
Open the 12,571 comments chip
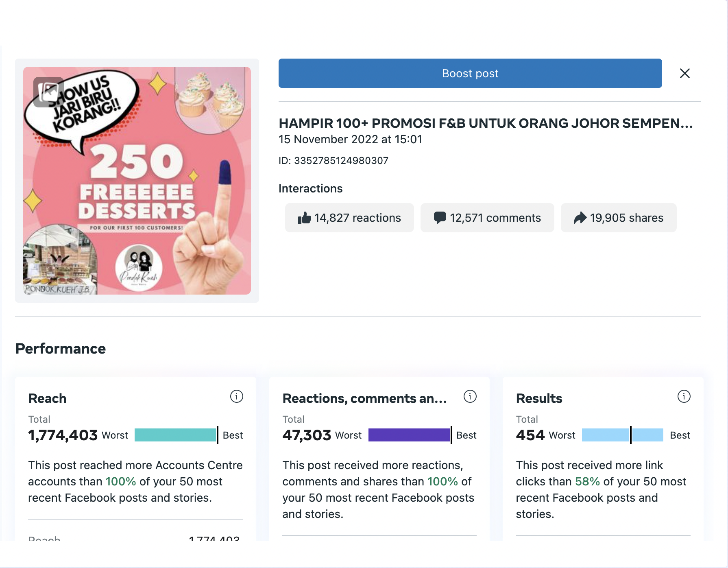(487, 218)
